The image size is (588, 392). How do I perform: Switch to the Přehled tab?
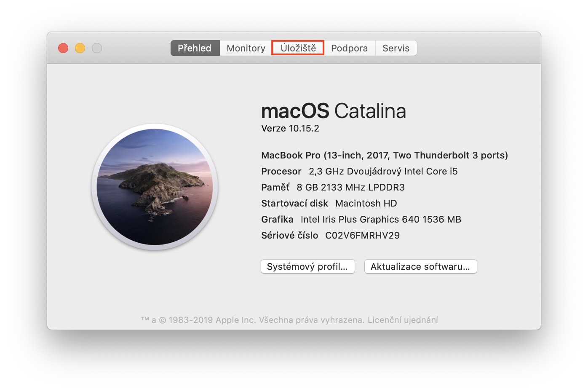pyautogui.click(x=195, y=48)
